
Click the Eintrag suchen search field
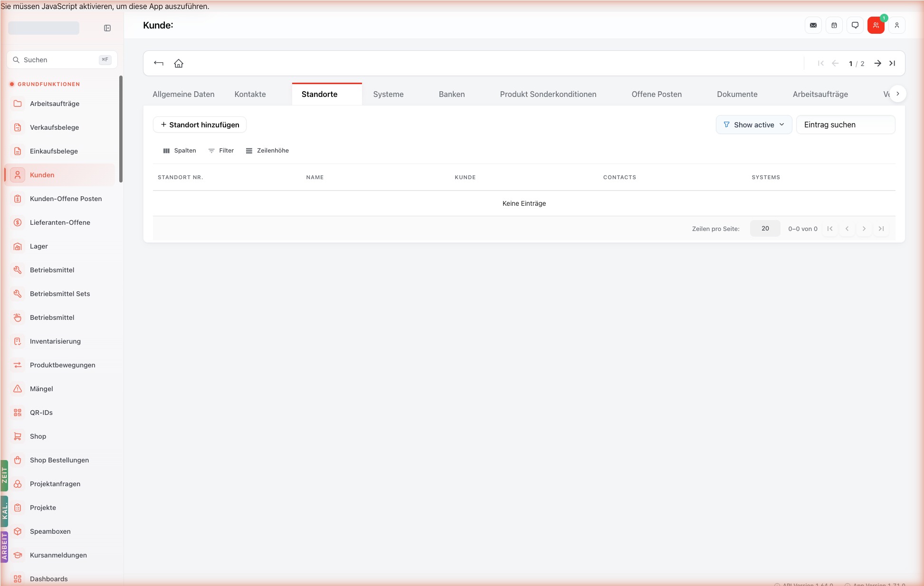(846, 125)
